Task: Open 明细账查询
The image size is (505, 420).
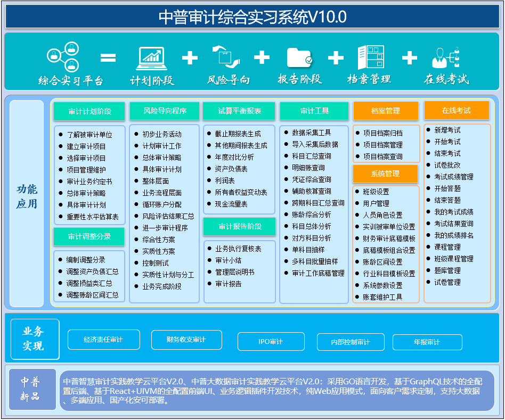Action: (x=308, y=168)
